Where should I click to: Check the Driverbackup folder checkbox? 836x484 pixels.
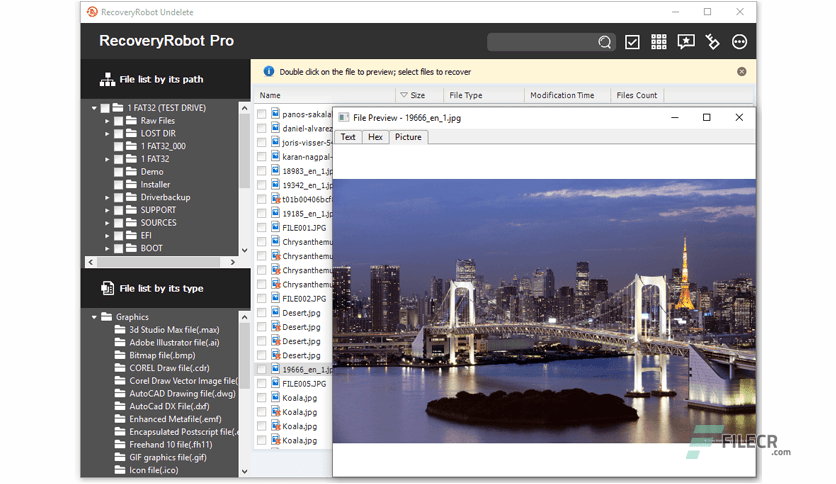[x=118, y=198]
